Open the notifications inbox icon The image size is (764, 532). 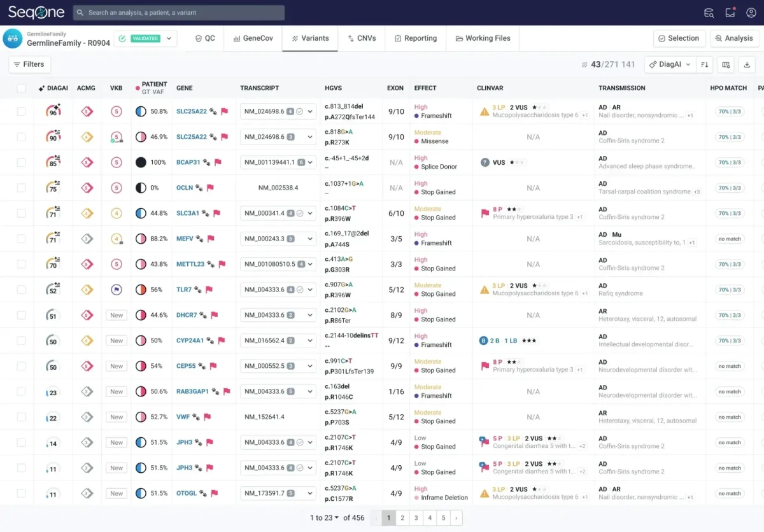pyautogui.click(x=730, y=13)
